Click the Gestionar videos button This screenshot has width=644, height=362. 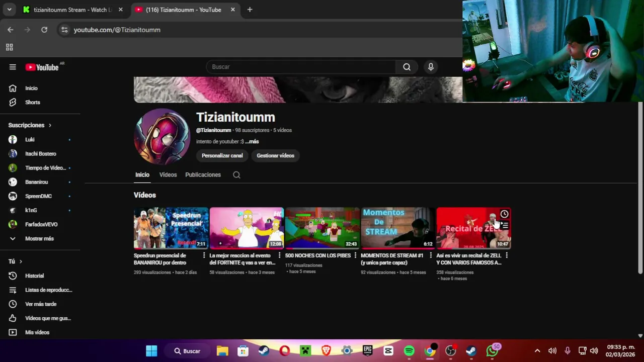pyautogui.click(x=275, y=156)
